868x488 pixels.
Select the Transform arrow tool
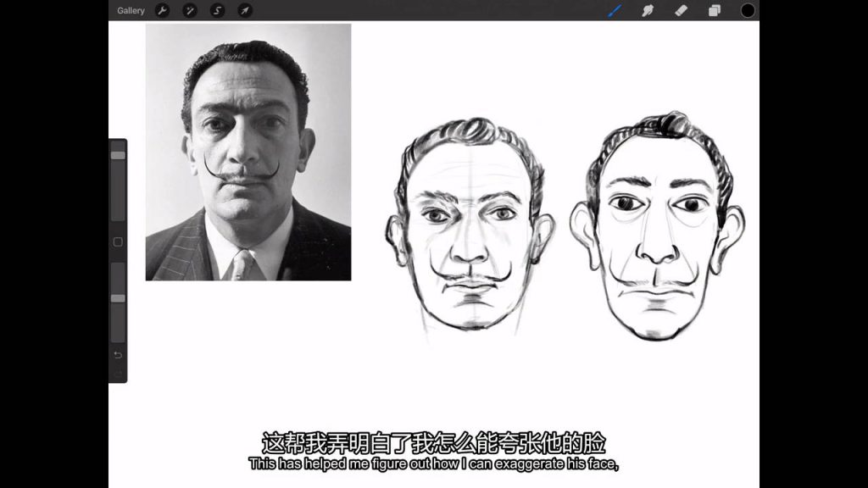click(245, 10)
